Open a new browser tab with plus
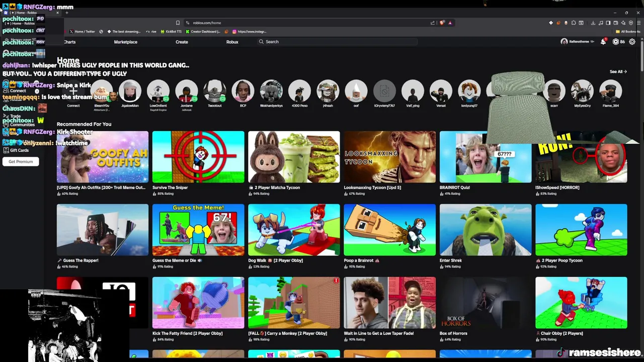644x362 pixels. pyautogui.click(x=67, y=13)
